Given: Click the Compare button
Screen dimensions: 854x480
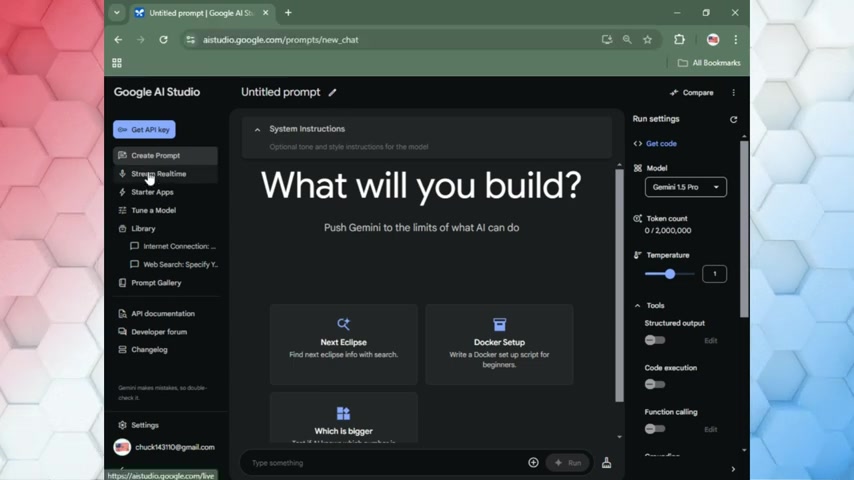Looking at the screenshot, I should (x=692, y=93).
